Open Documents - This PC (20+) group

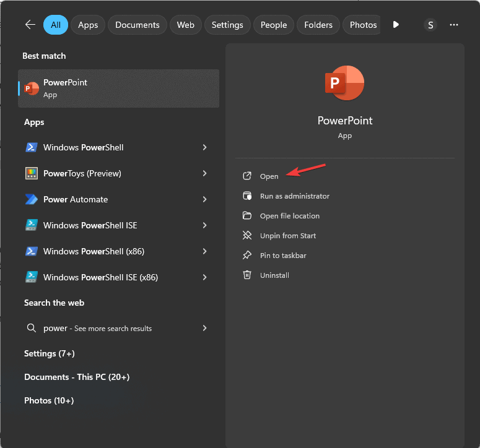pyautogui.click(x=77, y=377)
